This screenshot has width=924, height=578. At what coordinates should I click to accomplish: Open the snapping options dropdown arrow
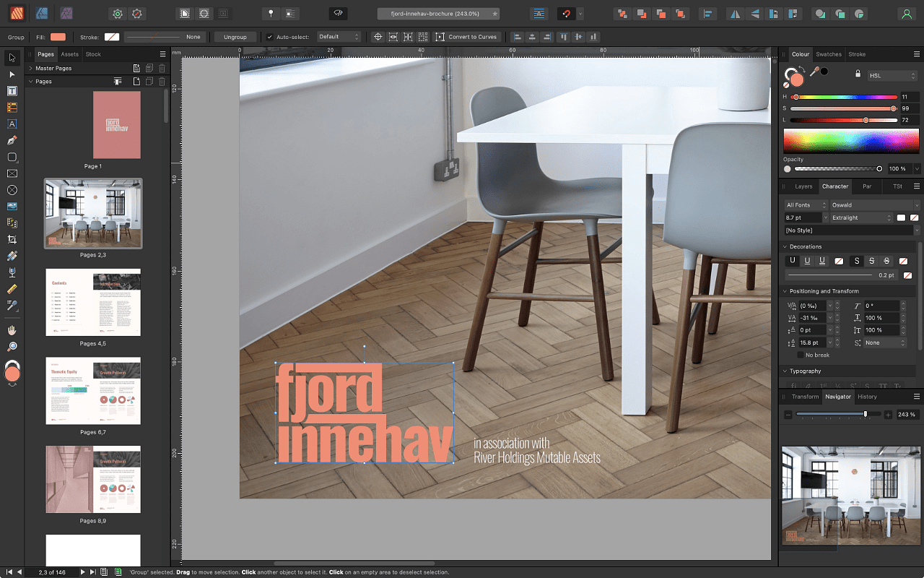click(580, 14)
